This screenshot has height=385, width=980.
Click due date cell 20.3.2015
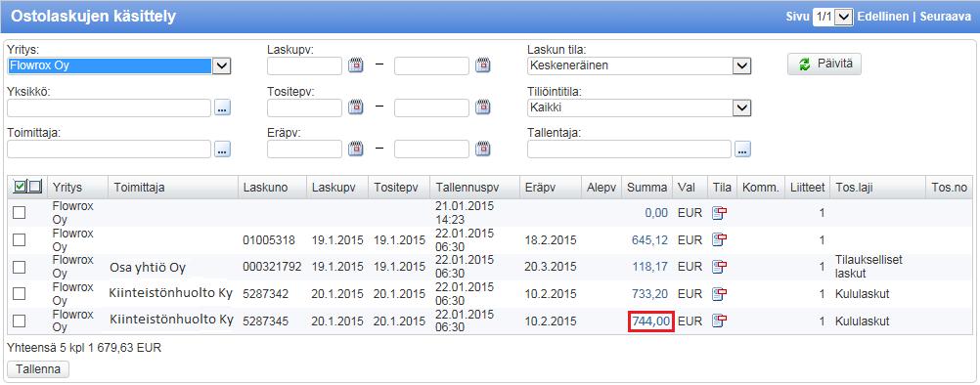coord(551,267)
